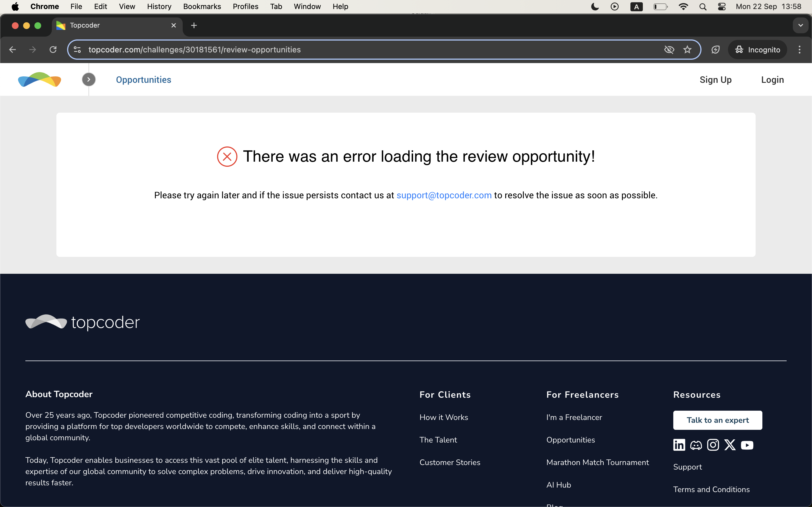Open Chrome three-dot menu
The width and height of the screenshot is (812, 507).
[800, 50]
